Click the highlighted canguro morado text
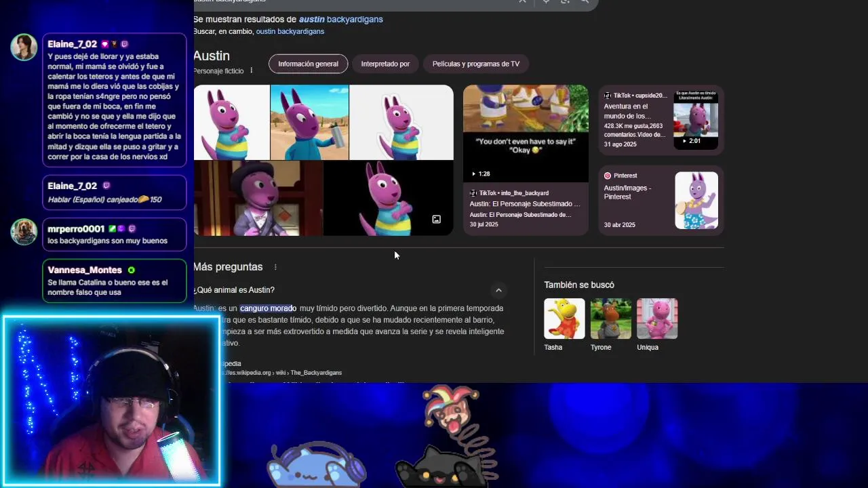This screenshot has height=488, width=868. coord(268,308)
